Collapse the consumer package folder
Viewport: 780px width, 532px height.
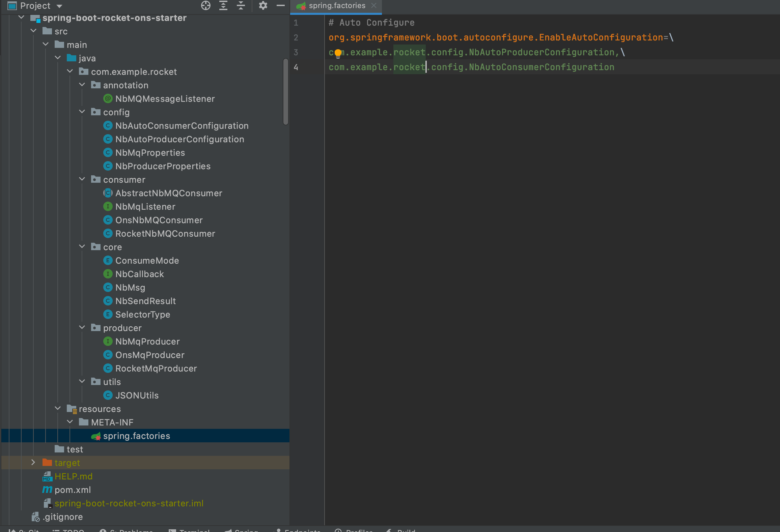(x=82, y=179)
